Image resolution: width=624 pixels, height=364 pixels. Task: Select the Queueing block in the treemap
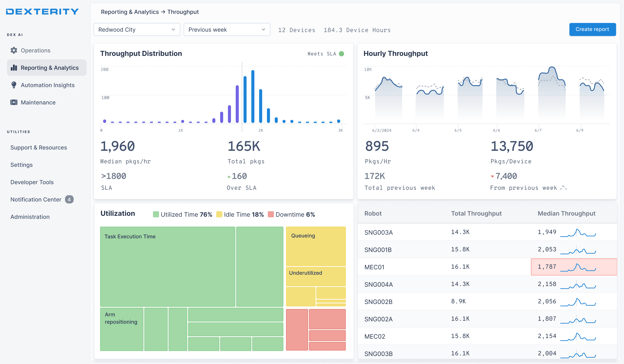pos(316,246)
